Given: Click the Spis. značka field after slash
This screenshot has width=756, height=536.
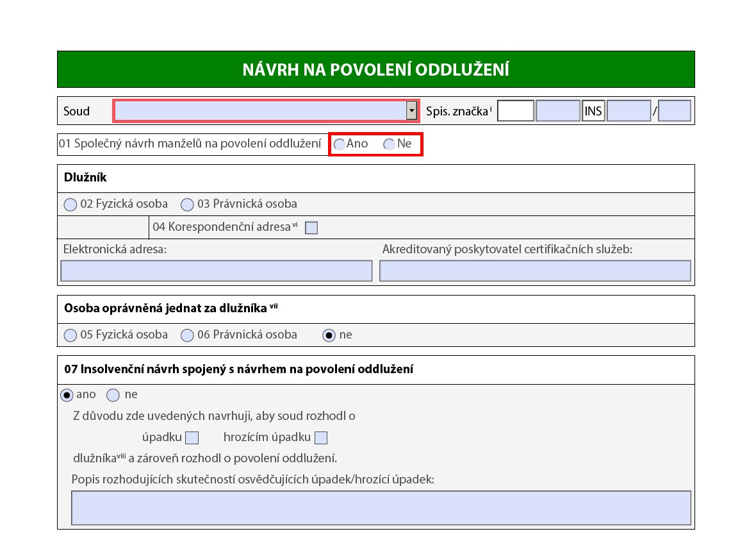Looking at the screenshot, I should point(674,111).
